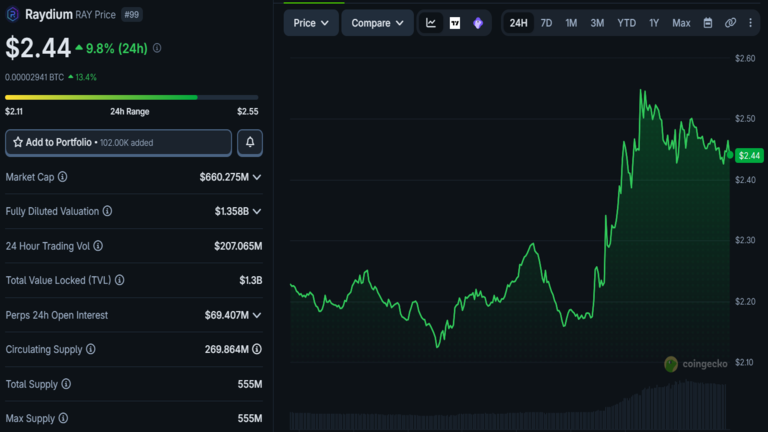
Task: Click the $2.55 range high label
Action: coord(248,112)
